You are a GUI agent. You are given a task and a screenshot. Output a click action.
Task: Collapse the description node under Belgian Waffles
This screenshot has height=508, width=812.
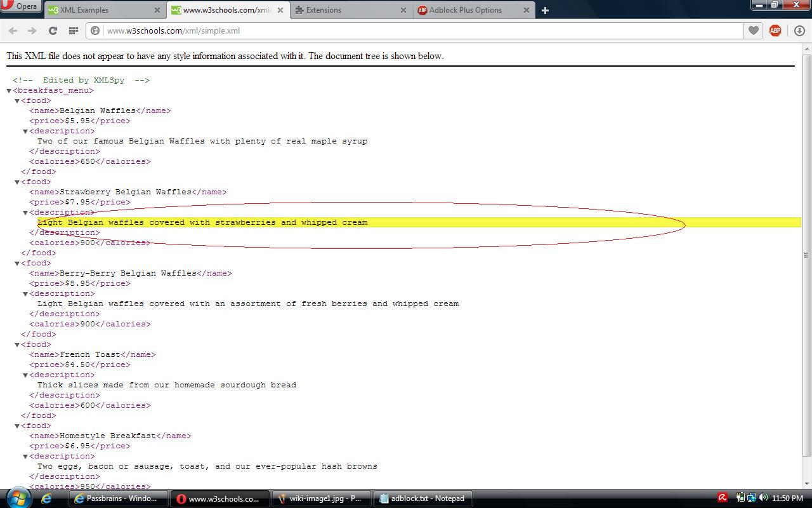[x=25, y=131]
